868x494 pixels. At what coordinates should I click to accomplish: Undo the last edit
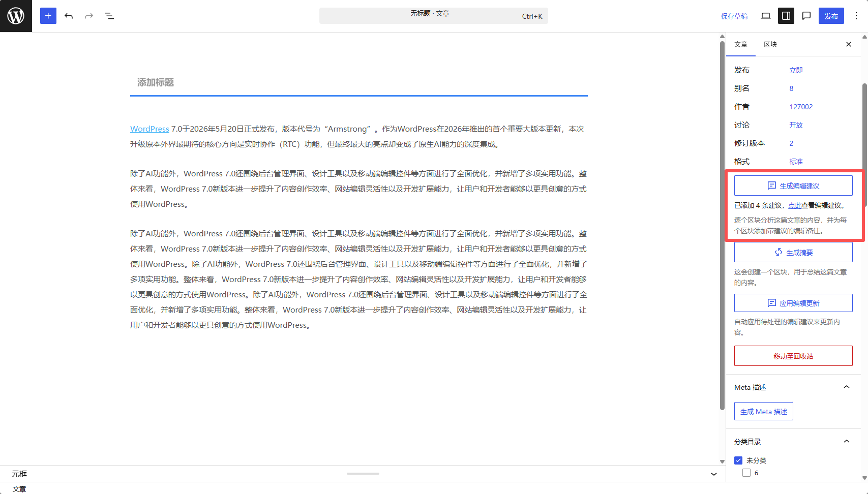click(x=69, y=16)
